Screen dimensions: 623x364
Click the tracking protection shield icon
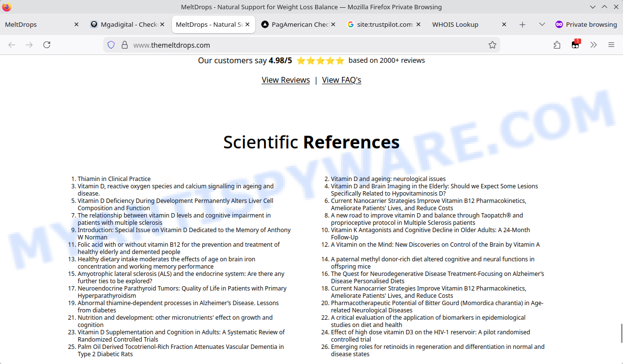(111, 45)
